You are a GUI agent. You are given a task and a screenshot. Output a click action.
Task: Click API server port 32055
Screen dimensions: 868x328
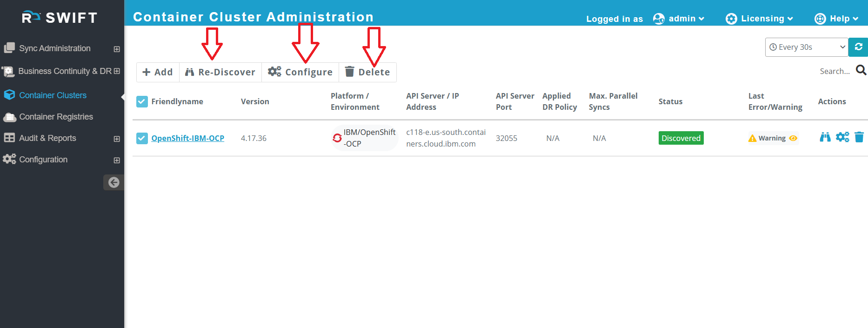pyautogui.click(x=507, y=138)
